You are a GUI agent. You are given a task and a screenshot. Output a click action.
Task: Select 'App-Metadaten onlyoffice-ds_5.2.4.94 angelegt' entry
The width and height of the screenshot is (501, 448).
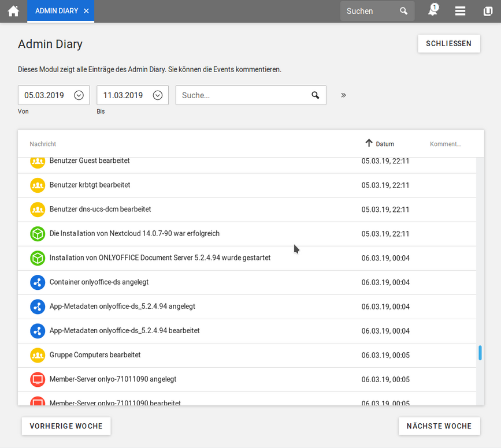(123, 306)
